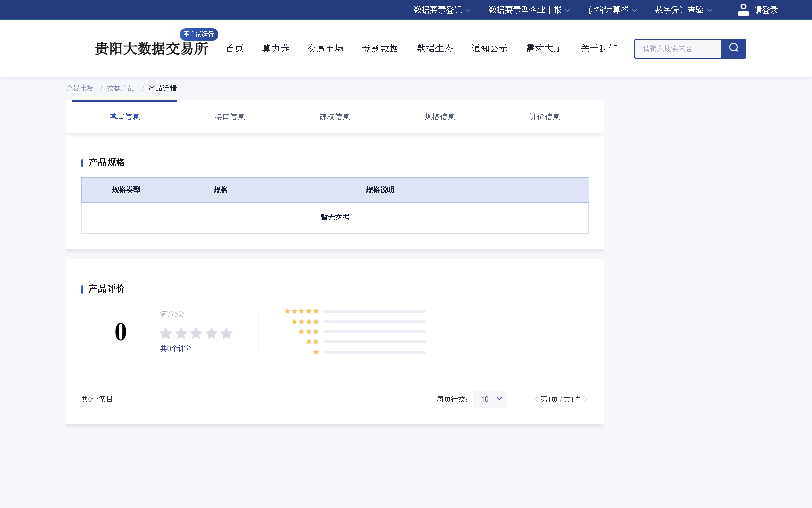Click 产品详情 breadcrumb text
The width and height of the screenshot is (812, 508).
click(162, 88)
